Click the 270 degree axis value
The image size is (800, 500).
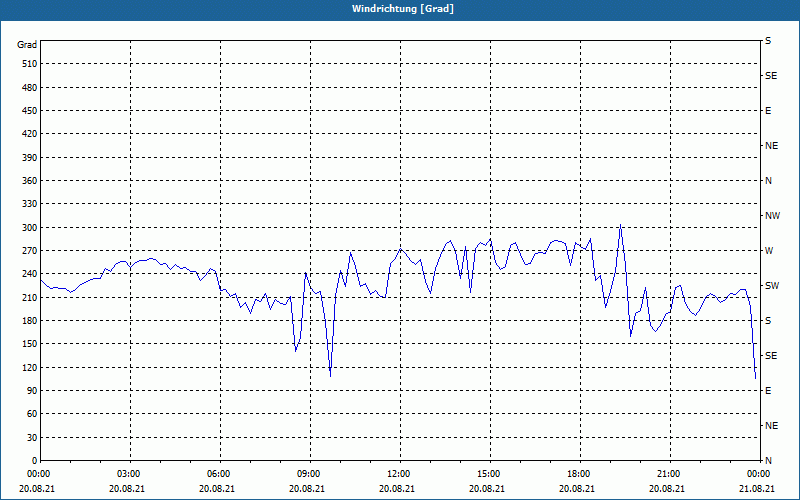point(29,251)
